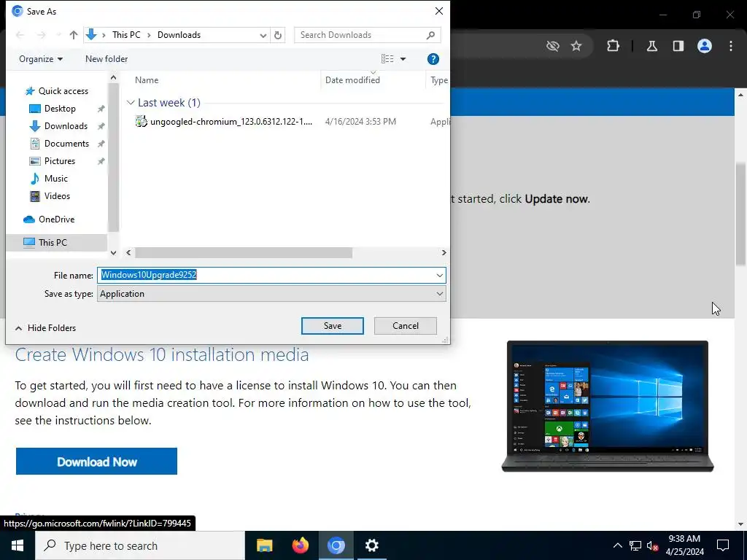Open Settings gear in the taskbar
The width and height of the screenshot is (747, 560).
[x=371, y=545]
